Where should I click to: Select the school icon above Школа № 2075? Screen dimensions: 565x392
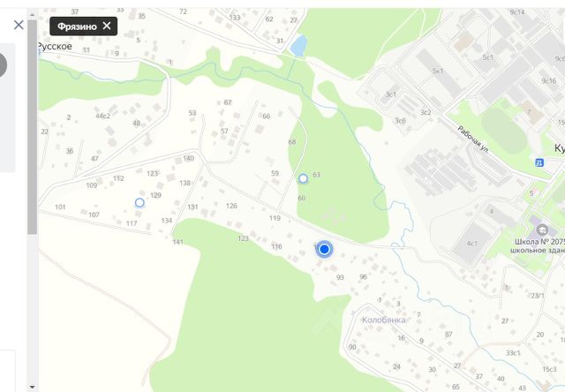point(542,230)
